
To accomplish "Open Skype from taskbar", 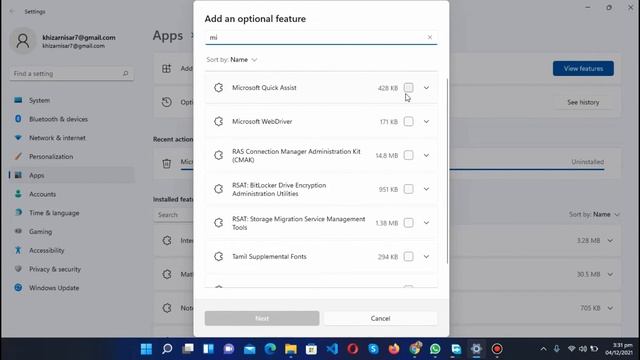I will pos(373,349).
